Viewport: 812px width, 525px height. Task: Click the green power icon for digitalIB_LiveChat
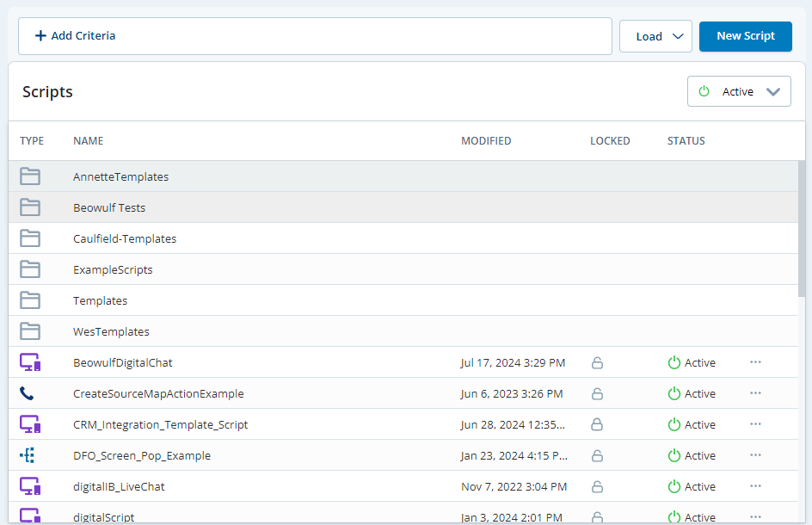[x=674, y=486]
